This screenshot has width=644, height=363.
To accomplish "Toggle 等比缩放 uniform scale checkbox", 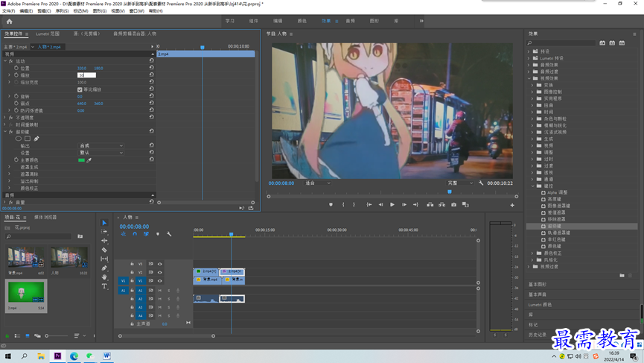I will point(80,89).
